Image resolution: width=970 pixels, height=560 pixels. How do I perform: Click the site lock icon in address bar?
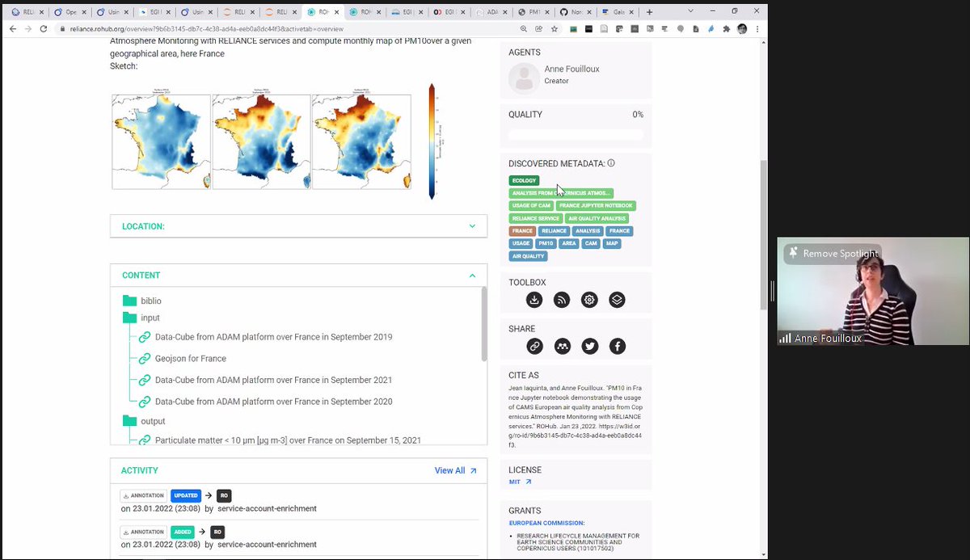(62, 28)
